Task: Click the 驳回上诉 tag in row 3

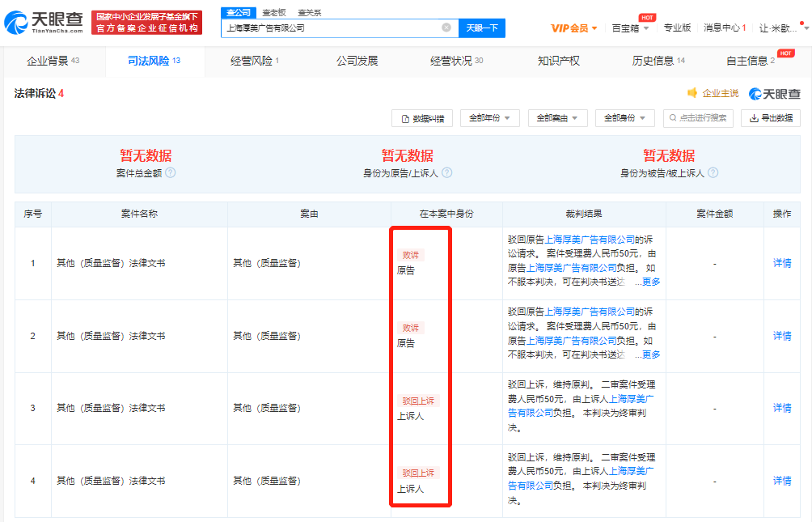Action: 418,401
